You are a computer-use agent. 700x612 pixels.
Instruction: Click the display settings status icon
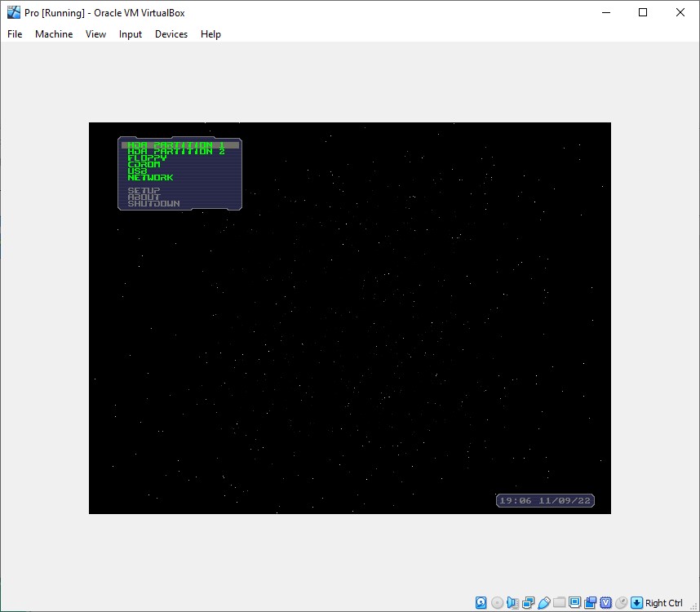point(575,602)
